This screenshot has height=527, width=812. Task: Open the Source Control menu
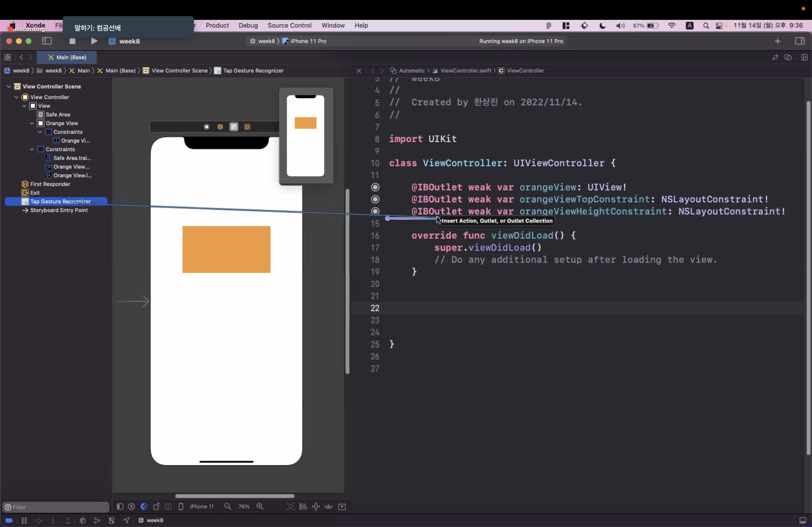[289, 25]
